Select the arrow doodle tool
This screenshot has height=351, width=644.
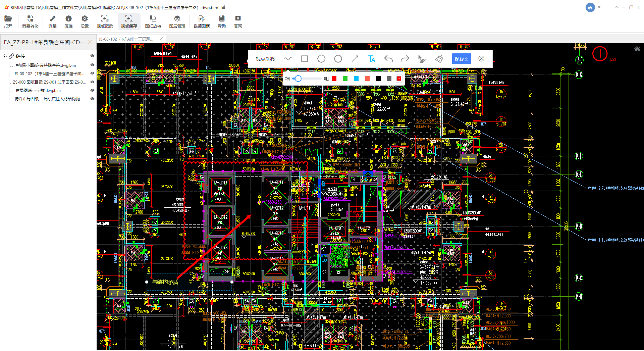[355, 59]
